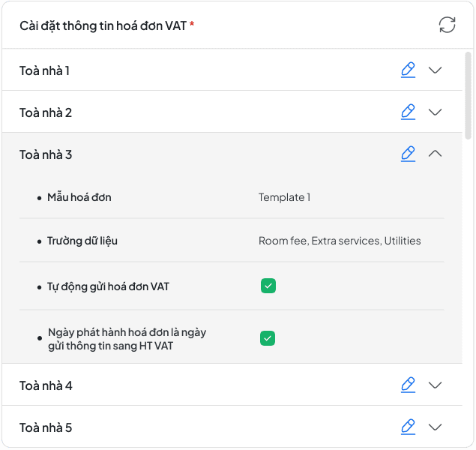Image resolution: width=476 pixels, height=450 pixels.
Task: Click the Toà nhà 3 header label
Action: [x=45, y=154]
